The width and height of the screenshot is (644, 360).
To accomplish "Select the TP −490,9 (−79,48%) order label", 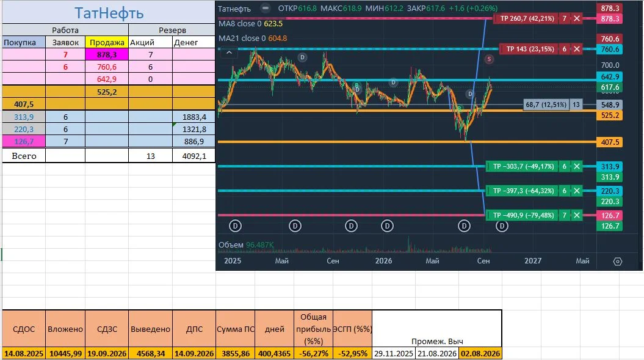I will (x=523, y=215).
